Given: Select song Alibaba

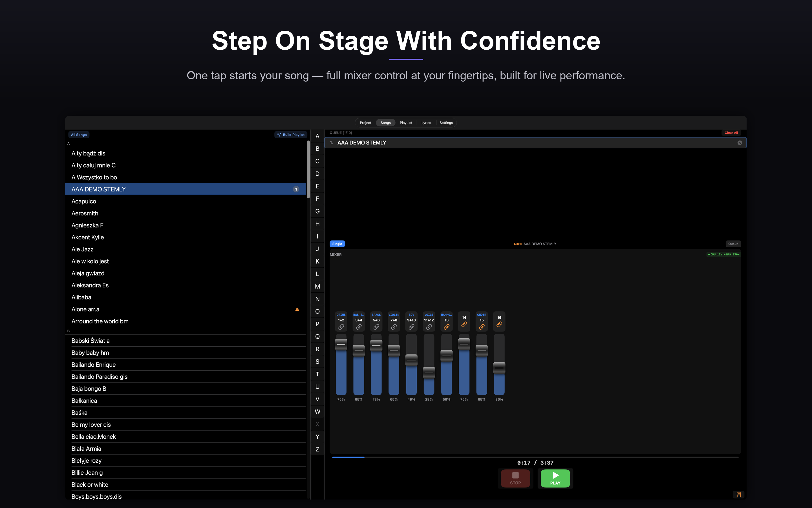Looking at the screenshot, I should click(x=186, y=297).
